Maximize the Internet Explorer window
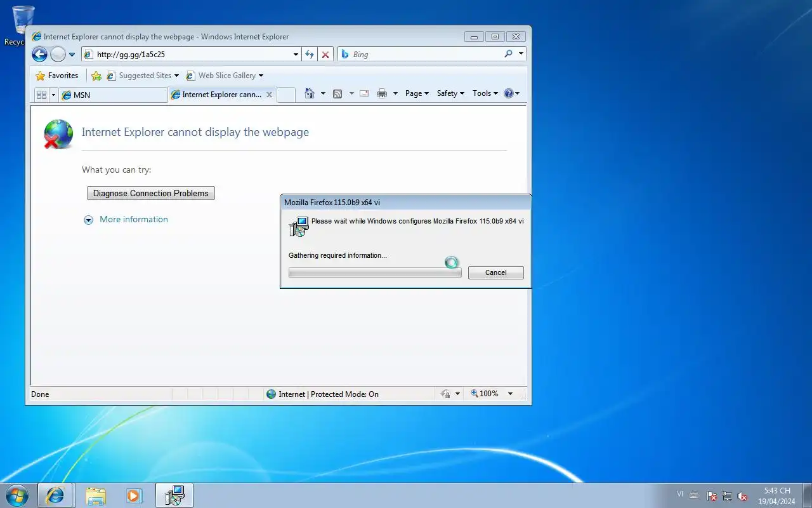Viewport: 812px width, 508px height. coord(495,36)
